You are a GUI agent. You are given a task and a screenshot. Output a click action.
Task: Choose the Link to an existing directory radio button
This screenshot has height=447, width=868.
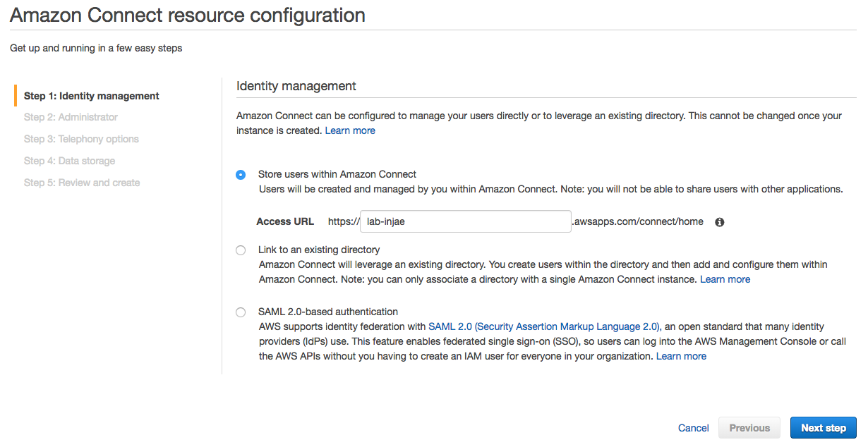pyautogui.click(x=241, y=250)
